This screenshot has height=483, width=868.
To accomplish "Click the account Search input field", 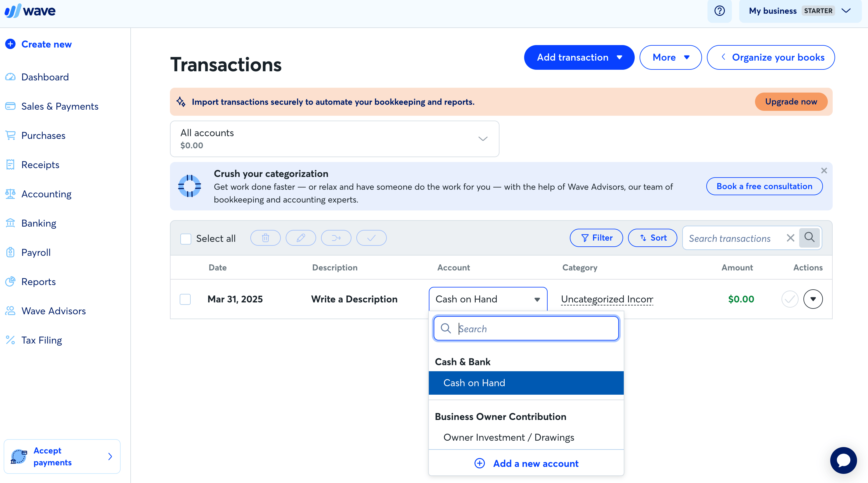I will (532, 329).
